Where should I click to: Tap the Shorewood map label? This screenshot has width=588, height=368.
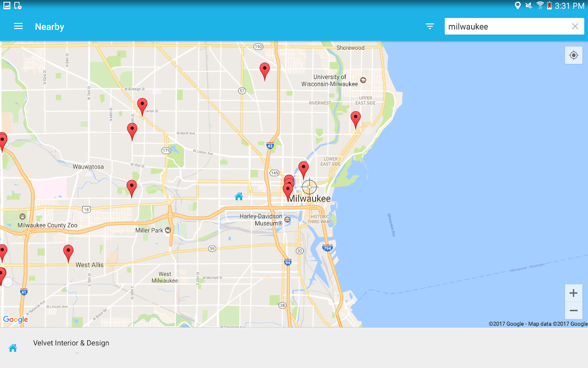click(351, 48)
